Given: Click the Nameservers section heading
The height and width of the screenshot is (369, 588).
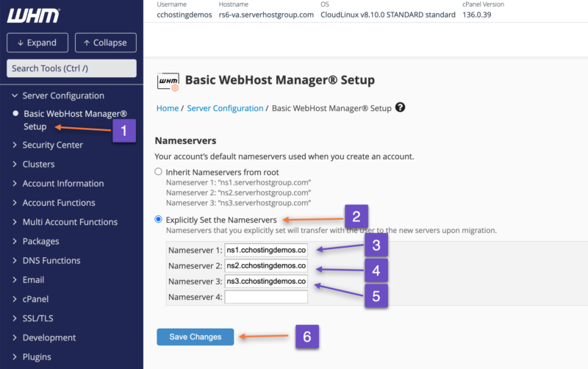Looking at the screenshot, I should tap(186, 140).
